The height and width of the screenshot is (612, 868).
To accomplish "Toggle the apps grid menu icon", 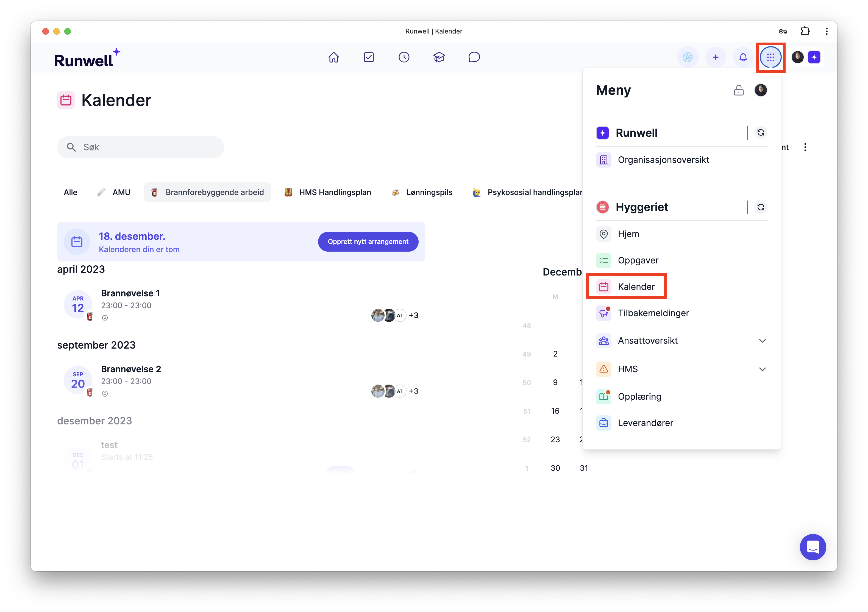I will (x=770, y=57).
